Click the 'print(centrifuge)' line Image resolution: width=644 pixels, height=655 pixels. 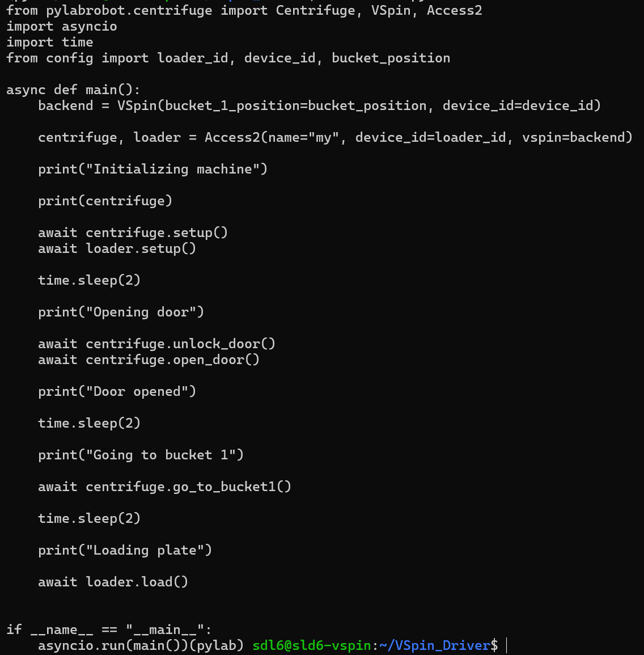105,201
